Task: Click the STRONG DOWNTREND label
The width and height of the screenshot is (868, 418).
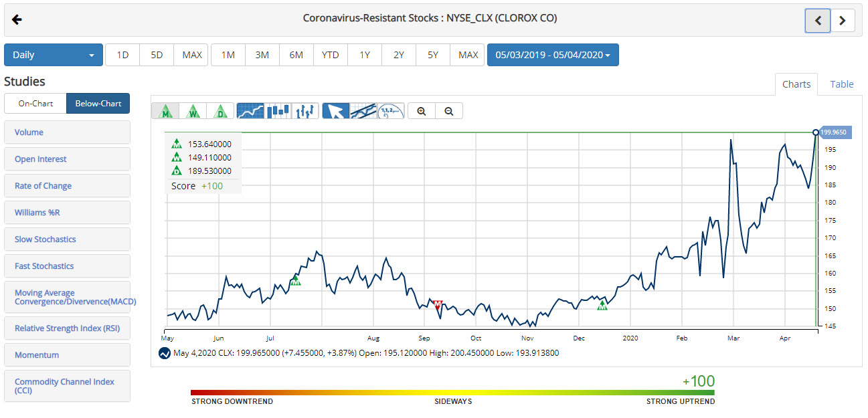Action: click(x=232, y=402)
